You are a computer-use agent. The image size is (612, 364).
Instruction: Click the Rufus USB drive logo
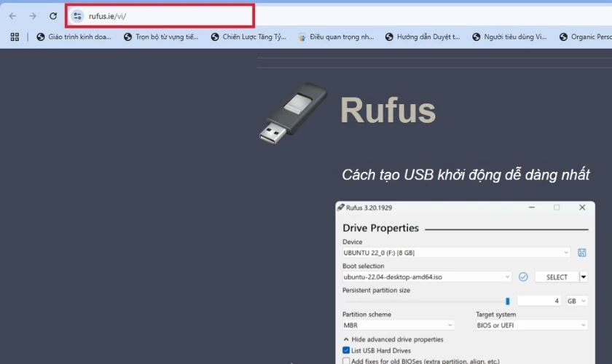click(x=293, y=113)
